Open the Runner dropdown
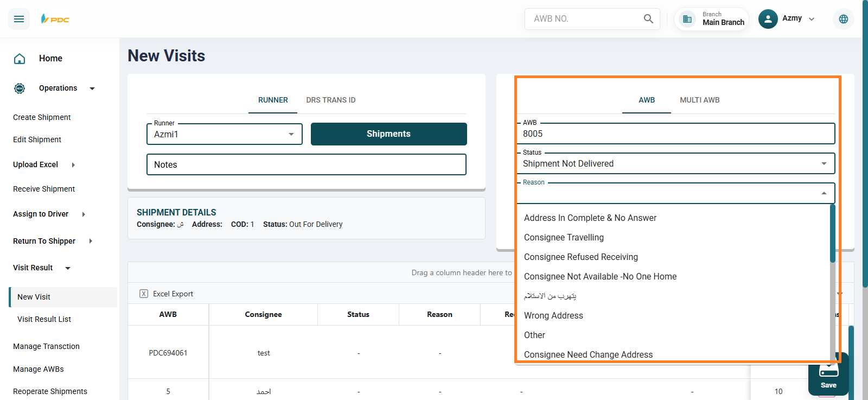Screen dimensions: 868x400 tap(291, 134)
